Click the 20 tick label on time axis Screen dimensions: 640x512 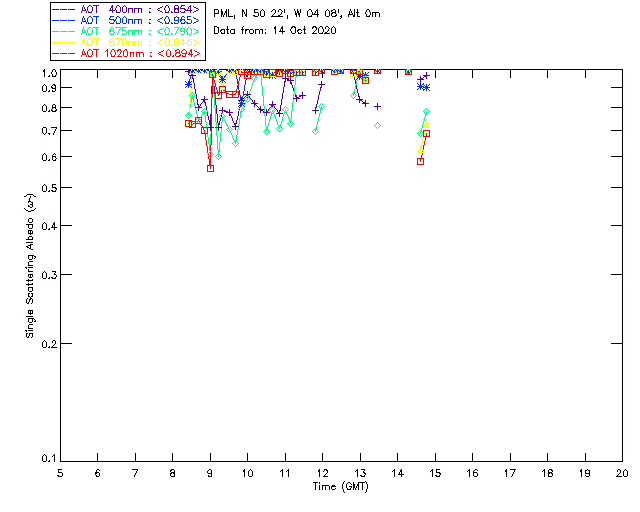pyautogui.click(x=622, y=472)
